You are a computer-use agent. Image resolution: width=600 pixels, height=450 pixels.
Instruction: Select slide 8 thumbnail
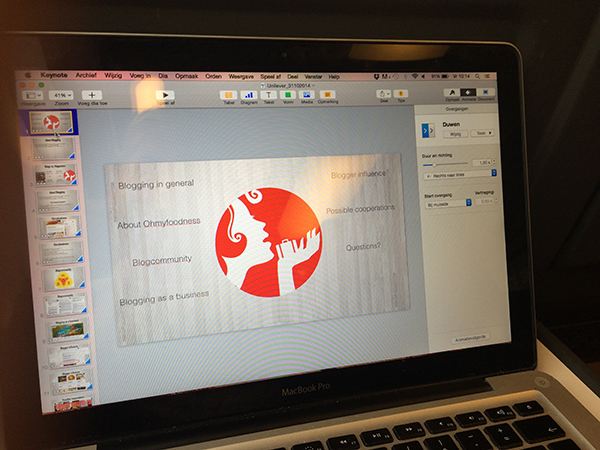tap(66, 304)
